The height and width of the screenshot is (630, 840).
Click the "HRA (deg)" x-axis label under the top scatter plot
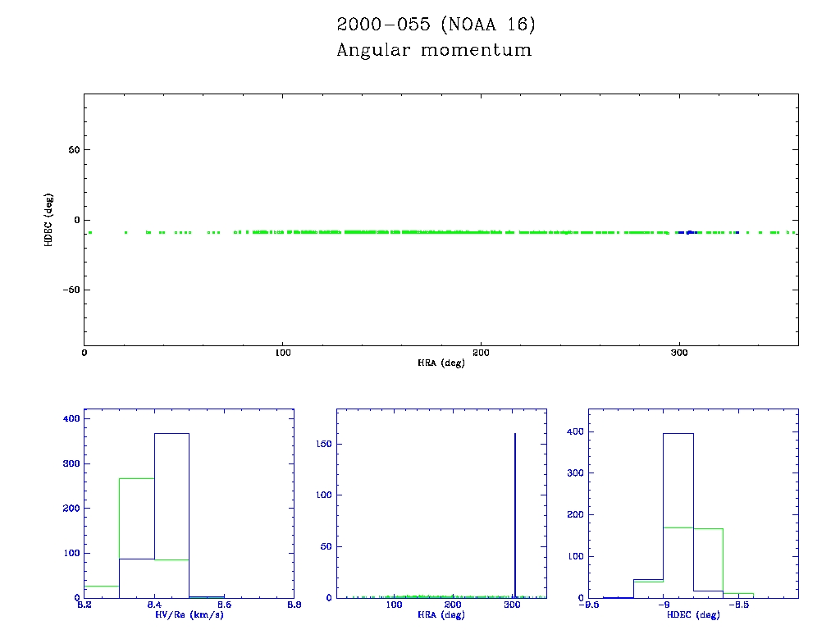tap(441, 363)
